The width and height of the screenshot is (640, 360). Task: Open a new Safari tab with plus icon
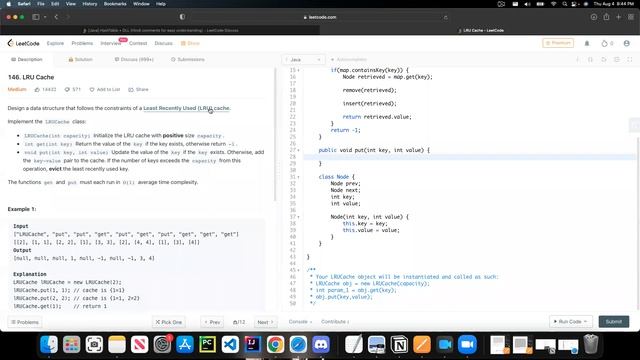[619, 17]
